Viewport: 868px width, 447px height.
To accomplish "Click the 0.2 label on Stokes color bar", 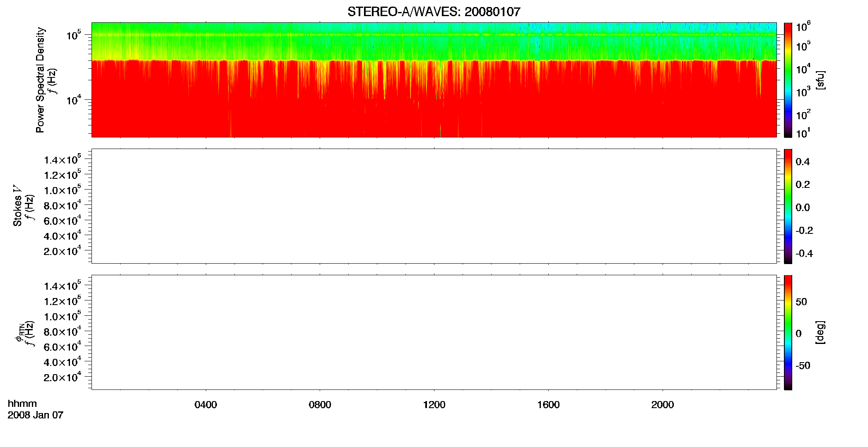I will [x=803, y=185].
